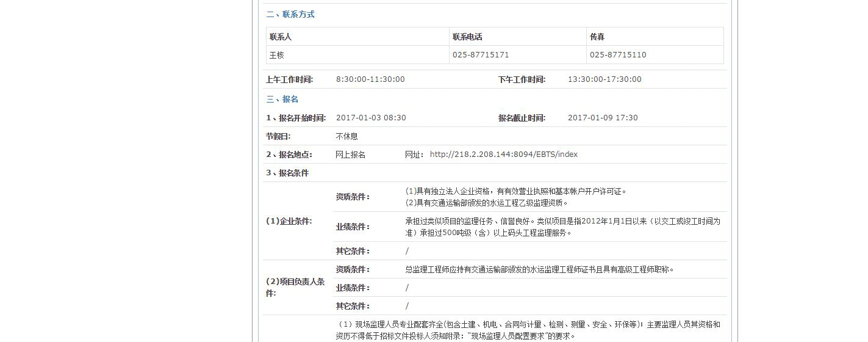Screen dimensions: 868x342
Task: Click the (1)企业条件 row label
Action: [x=289, y=221]
